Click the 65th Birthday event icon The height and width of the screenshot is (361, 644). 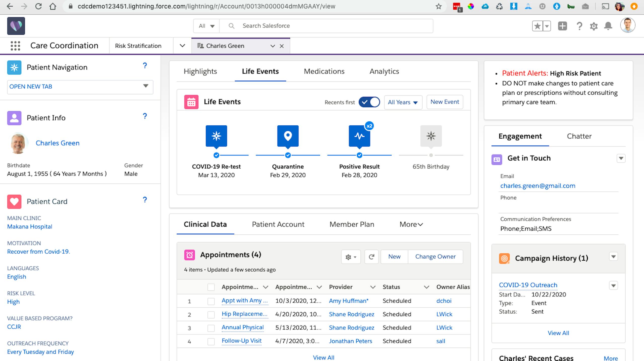pyautogui.click(x=431, y=136)
